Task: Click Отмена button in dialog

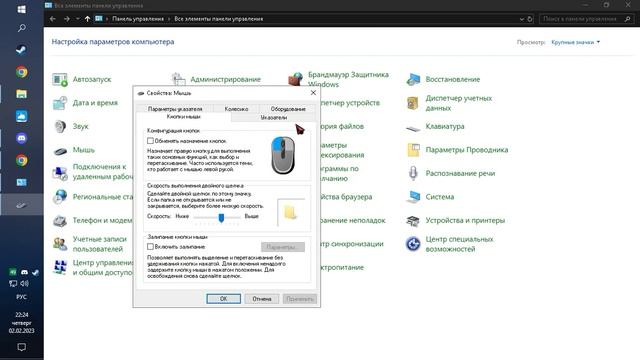Action: (262, 299)
